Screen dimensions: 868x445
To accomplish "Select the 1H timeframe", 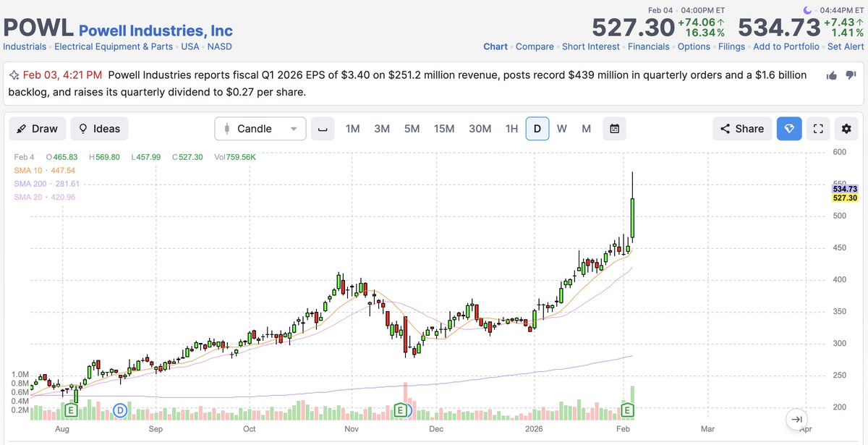I will pos(511,129).
